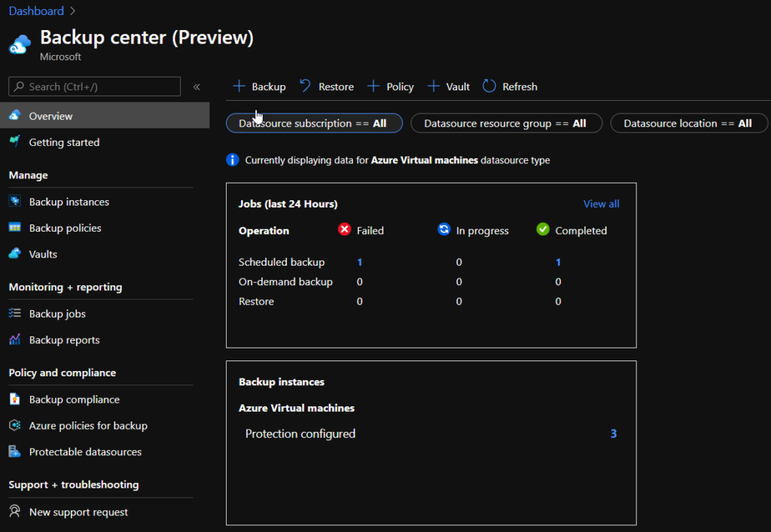Viewport: 771px width, 532px height.
Task: Click the Refresh toolbar button label
Action: click(x=520, y=87)
